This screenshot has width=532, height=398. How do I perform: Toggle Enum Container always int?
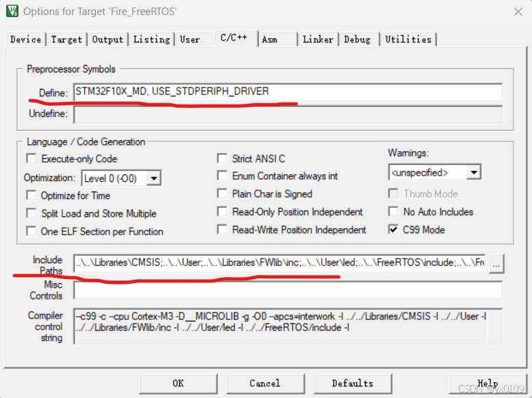(223, 176)
